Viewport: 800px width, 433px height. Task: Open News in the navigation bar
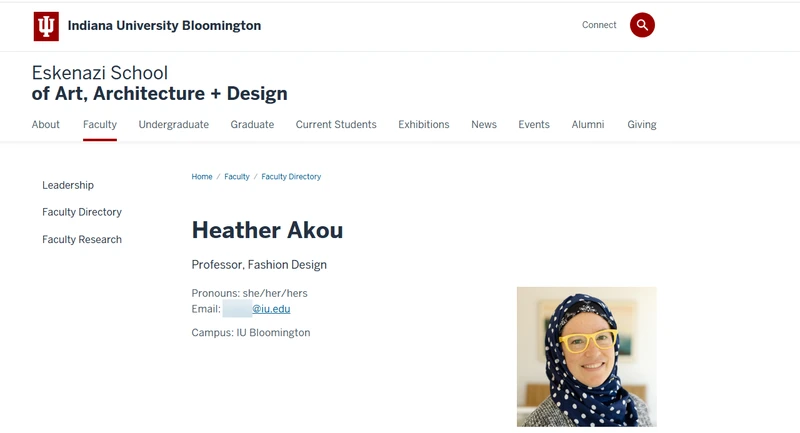point(484,124)
